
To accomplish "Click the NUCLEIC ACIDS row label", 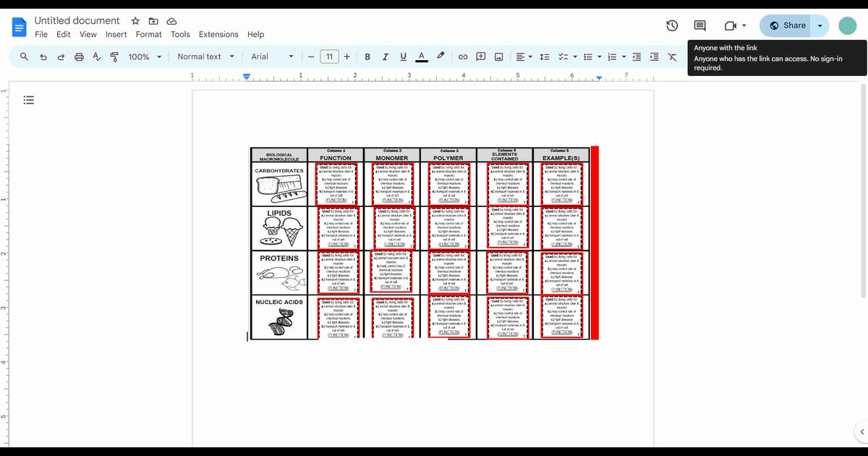I will (x=279, y=302).
